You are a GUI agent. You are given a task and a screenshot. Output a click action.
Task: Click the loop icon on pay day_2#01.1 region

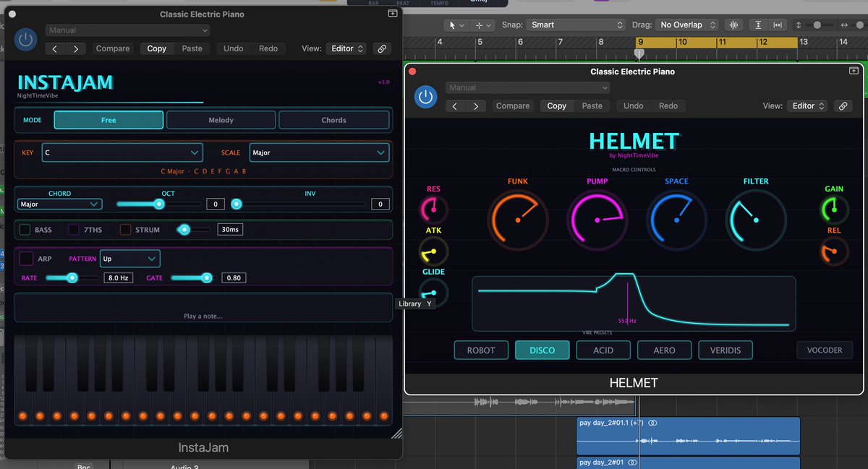pyautogui.click(x=652, y=423)
